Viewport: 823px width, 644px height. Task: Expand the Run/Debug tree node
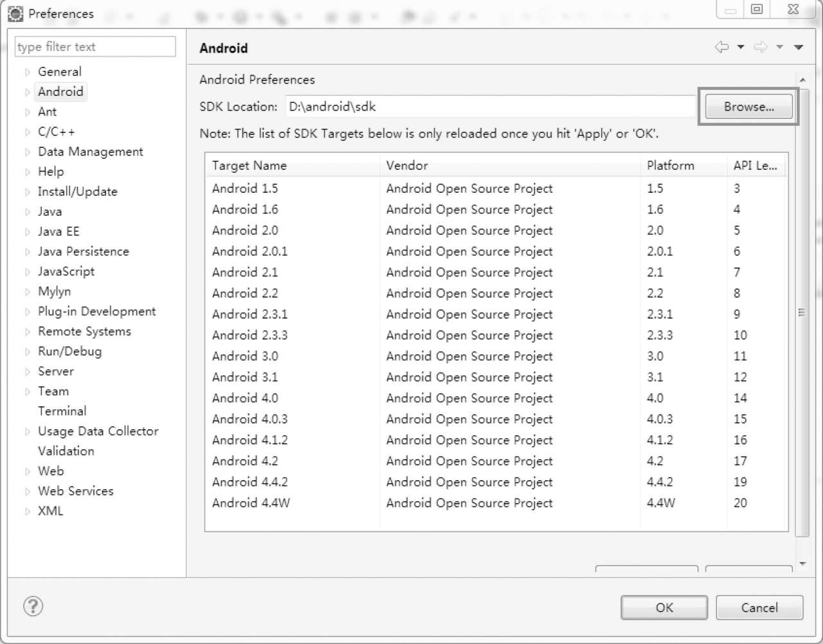(27, 352)
